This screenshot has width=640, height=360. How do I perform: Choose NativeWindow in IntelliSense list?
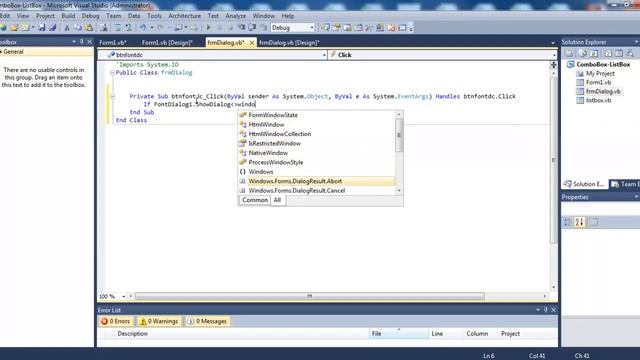click(317, 153)
